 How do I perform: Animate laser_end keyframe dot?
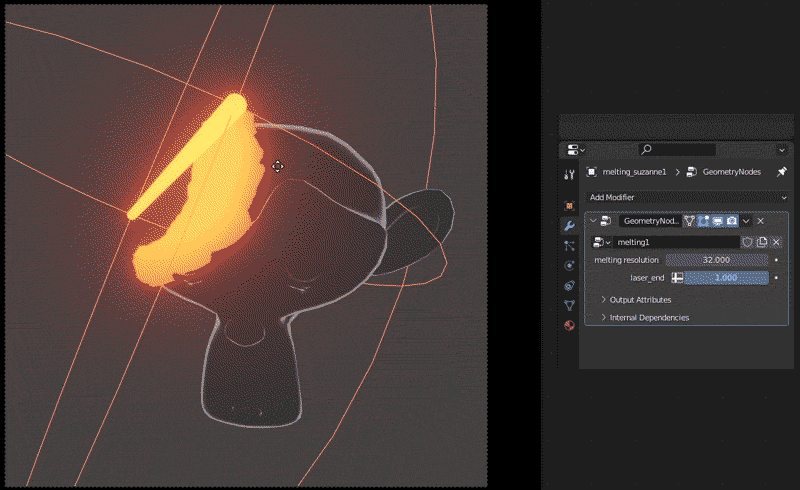(777, 278)
